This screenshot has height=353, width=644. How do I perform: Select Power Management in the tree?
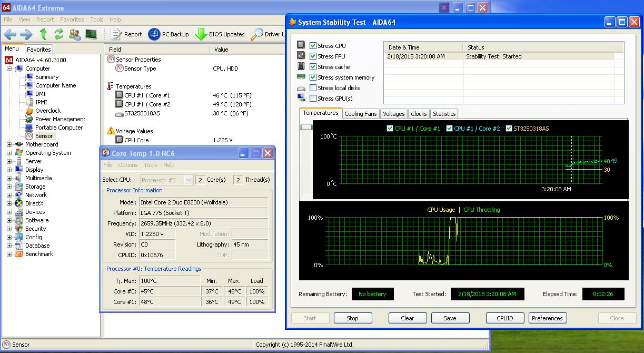click(60, 119)
